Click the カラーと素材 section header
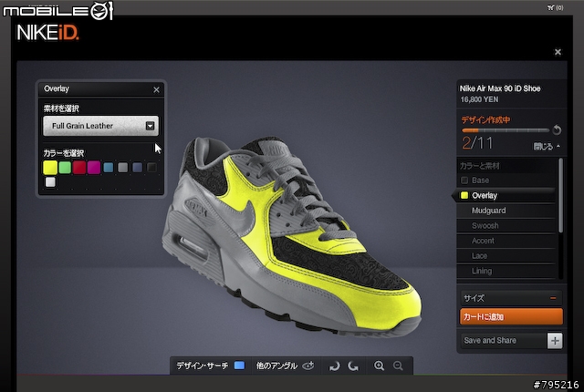This screenshot has height=392, width=584. (x=480, y=166)
